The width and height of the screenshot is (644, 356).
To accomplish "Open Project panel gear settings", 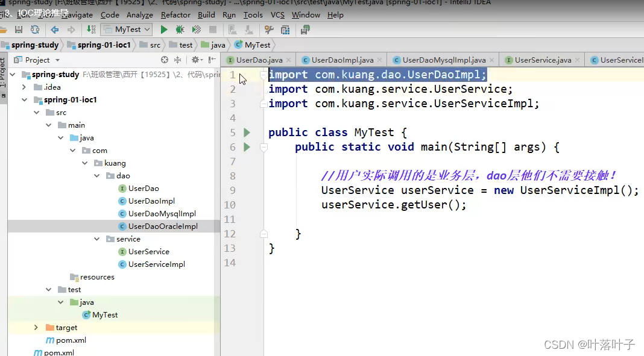I will coord(197,60).
